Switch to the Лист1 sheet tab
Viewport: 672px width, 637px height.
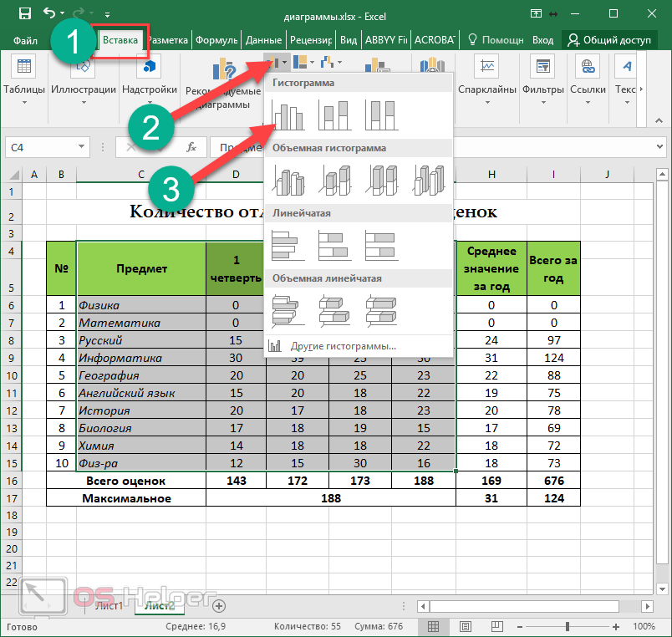point(109,604)
